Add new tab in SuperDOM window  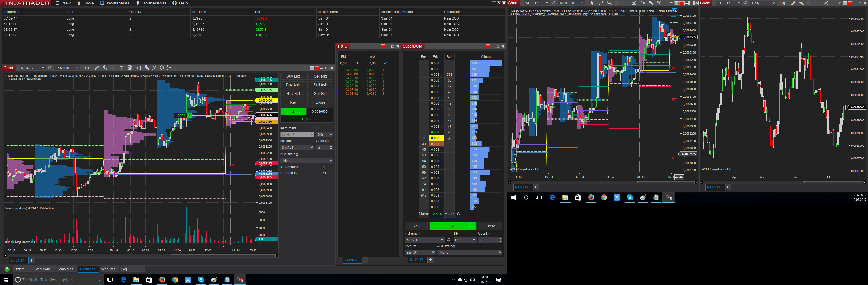tap(430, 260)
